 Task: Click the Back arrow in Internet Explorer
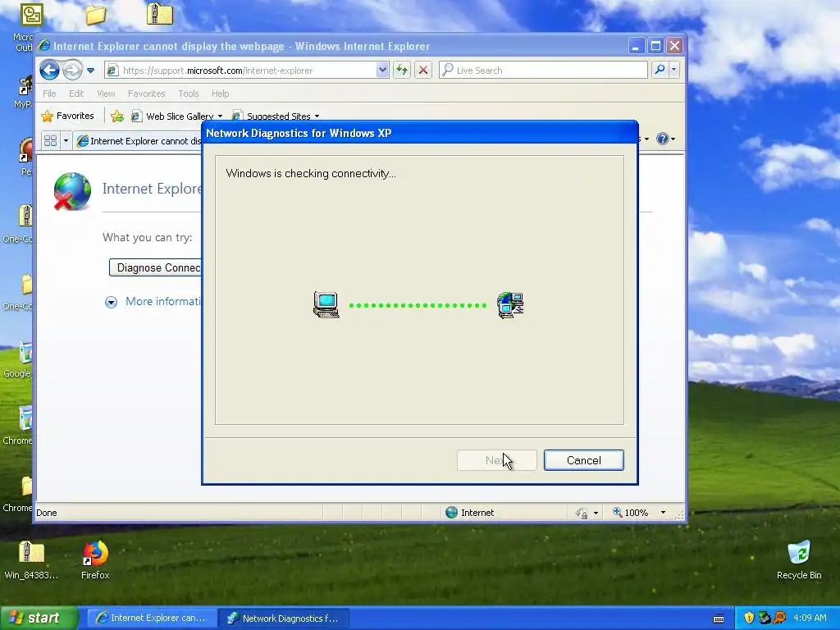[x=49, y=71]
